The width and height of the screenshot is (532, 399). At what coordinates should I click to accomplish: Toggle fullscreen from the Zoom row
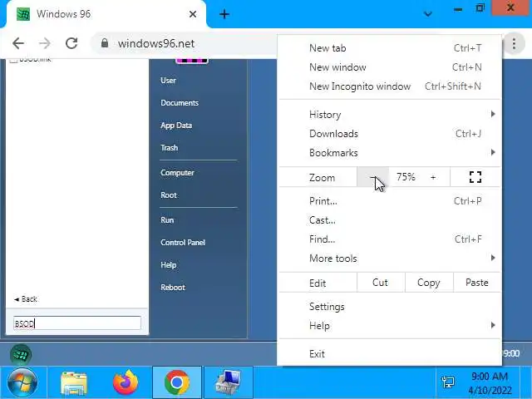[475, 177]
